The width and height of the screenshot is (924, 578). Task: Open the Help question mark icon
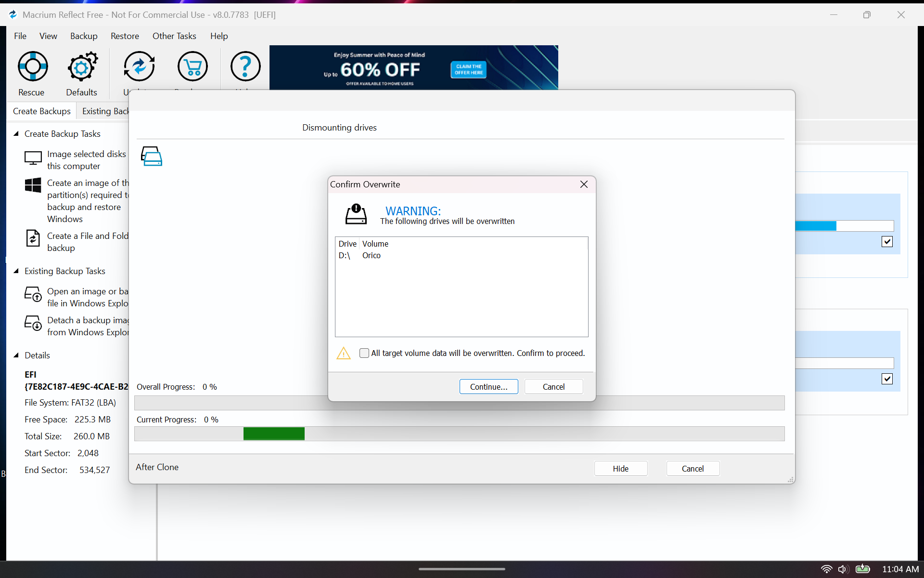pyautogui.click(x=245, y=66)
